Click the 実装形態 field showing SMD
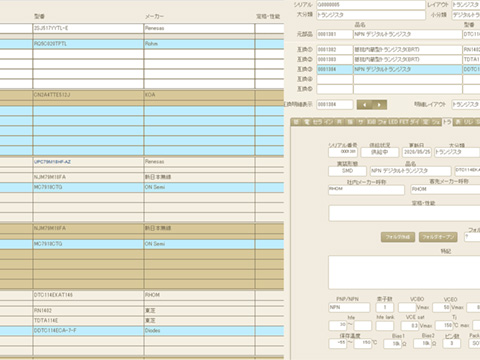The height and width of the screenshot is (360, 480). point(347,171)
